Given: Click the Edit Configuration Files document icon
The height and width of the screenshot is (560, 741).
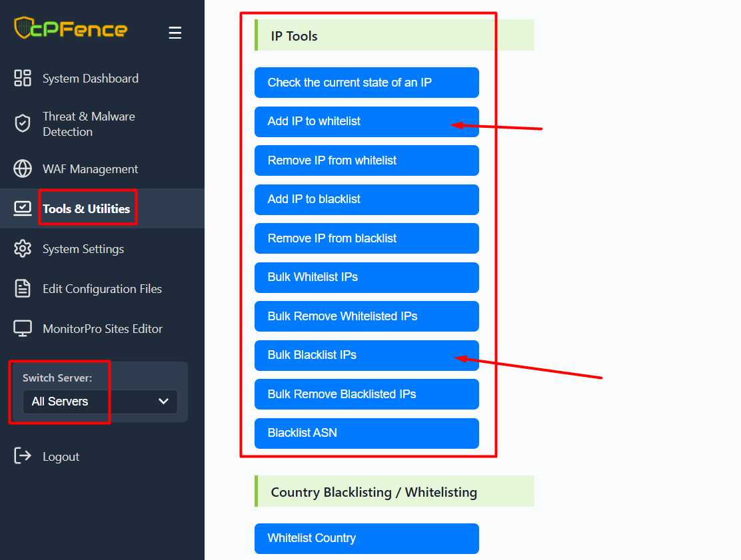Looking at the screenshot, I should click(x=23, y=289).
